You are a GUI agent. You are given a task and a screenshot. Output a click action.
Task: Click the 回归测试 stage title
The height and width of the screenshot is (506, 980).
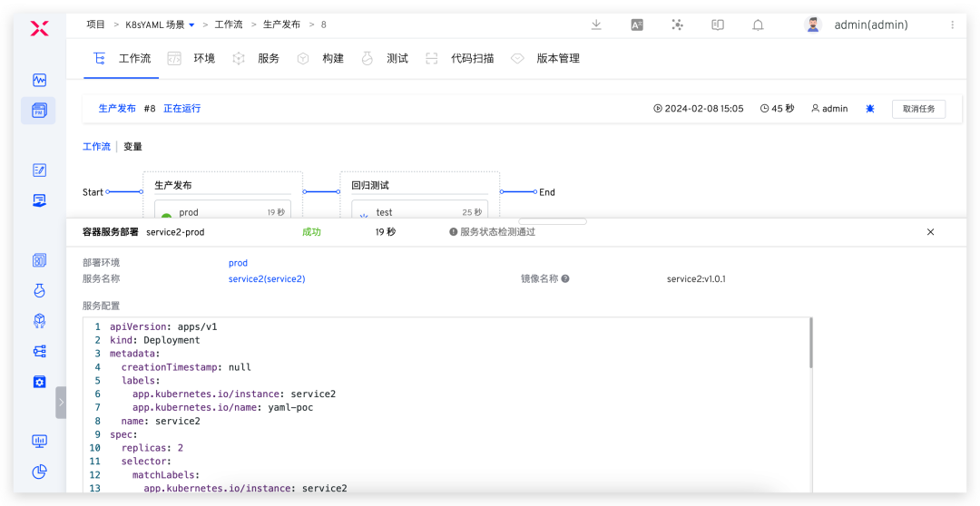[x=370, y=186]
